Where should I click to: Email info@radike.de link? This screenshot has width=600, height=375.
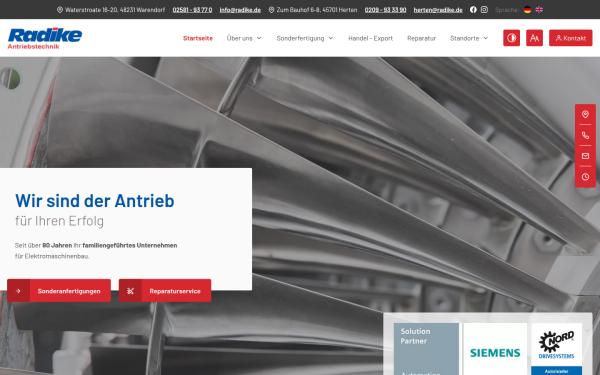point(240,10)
